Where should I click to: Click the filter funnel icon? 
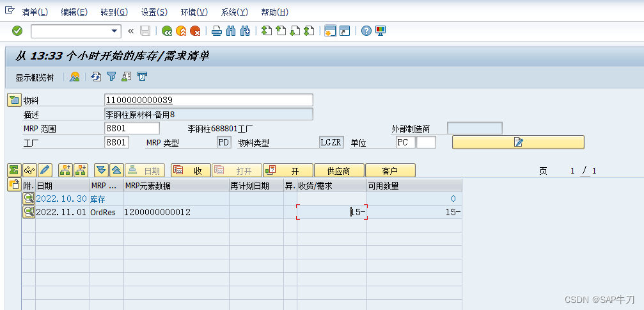click(111, 76)
